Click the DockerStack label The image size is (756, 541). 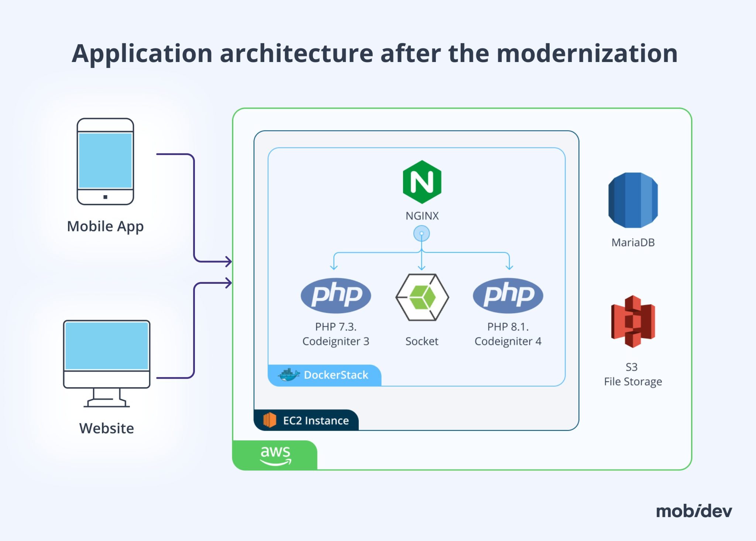coord(335,375)
